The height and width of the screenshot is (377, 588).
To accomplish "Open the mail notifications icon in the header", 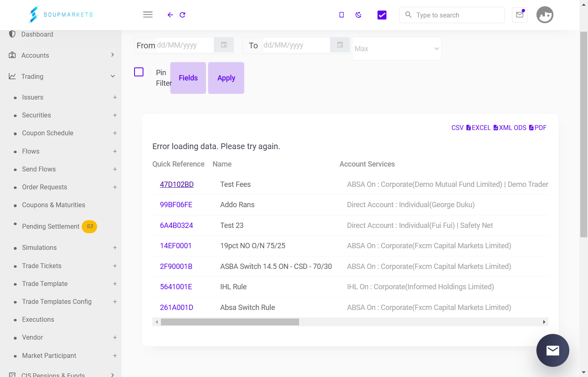I will click(x=520, y=15).
